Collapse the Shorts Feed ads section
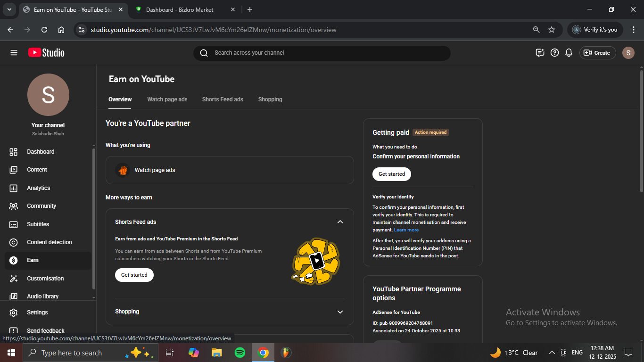Image resolution: width=644 pixels, height=362 pixels. click(340, 222)
